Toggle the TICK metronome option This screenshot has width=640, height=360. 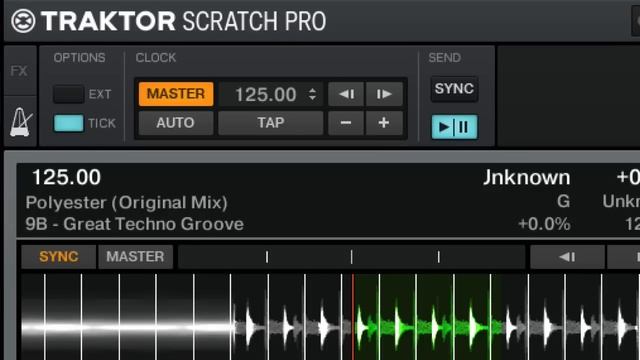pos(69,123)
